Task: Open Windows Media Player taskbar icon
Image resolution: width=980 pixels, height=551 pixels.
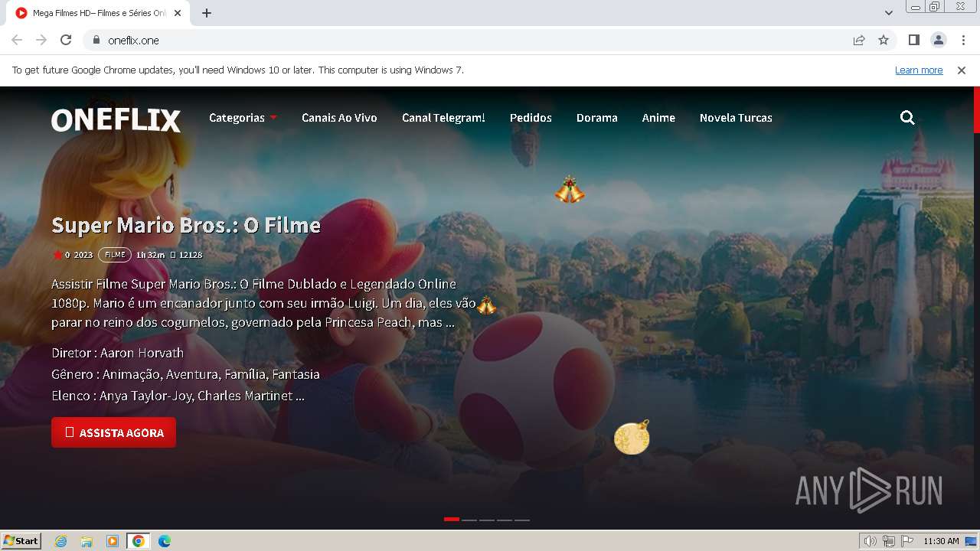Action: tap(113, 541)
